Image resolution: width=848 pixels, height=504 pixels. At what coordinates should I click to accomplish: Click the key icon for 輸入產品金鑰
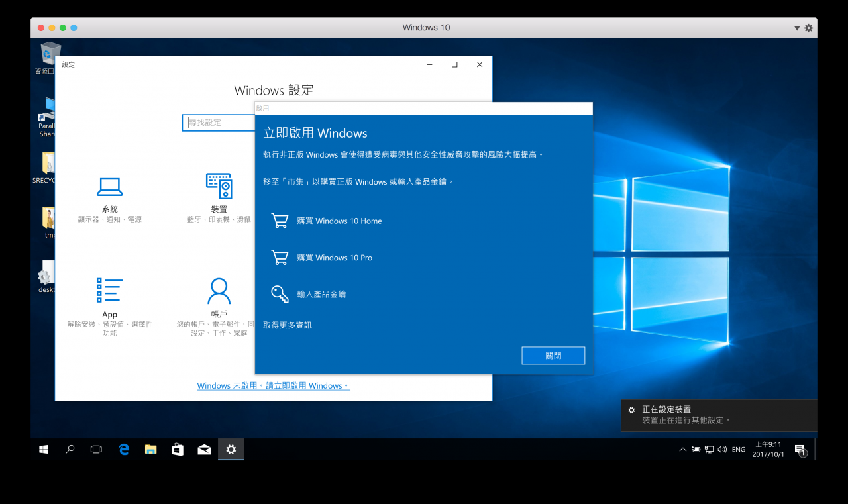point(280,294)
